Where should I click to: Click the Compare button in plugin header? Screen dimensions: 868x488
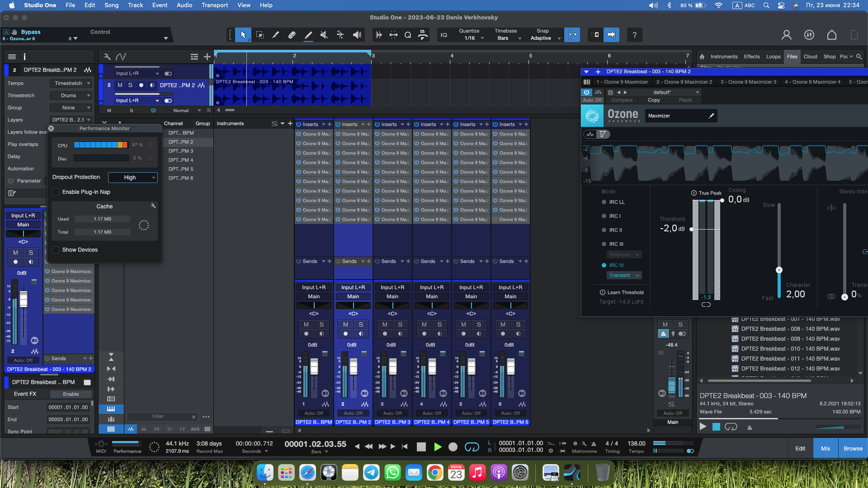[622, 100]
